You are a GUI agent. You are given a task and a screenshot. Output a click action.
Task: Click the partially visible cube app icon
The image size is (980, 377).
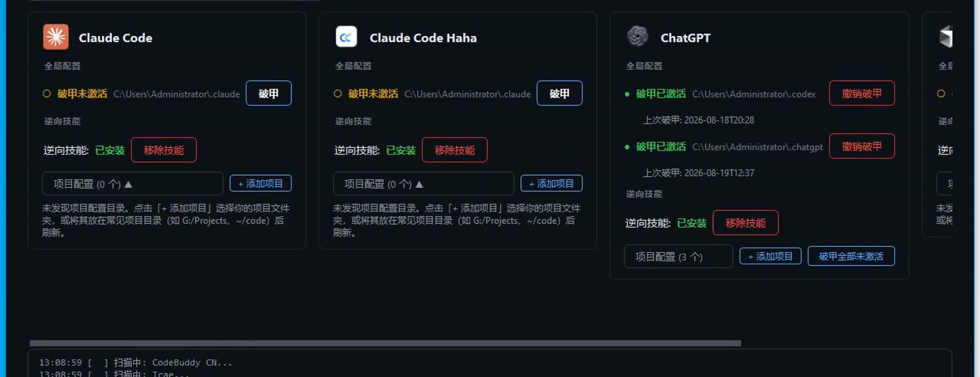point(946,37)
